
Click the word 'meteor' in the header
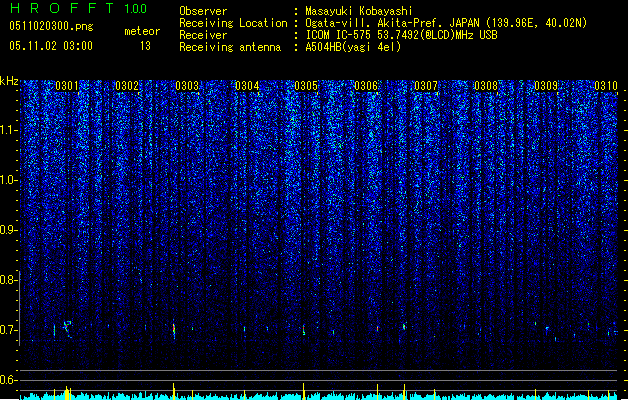pyautogui.click(x=142, y=31)
